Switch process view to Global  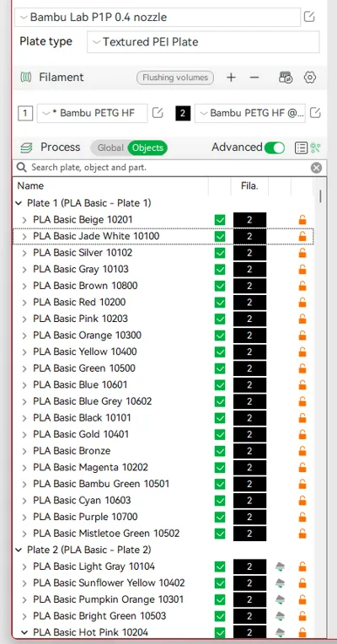[x=110, y=148]
